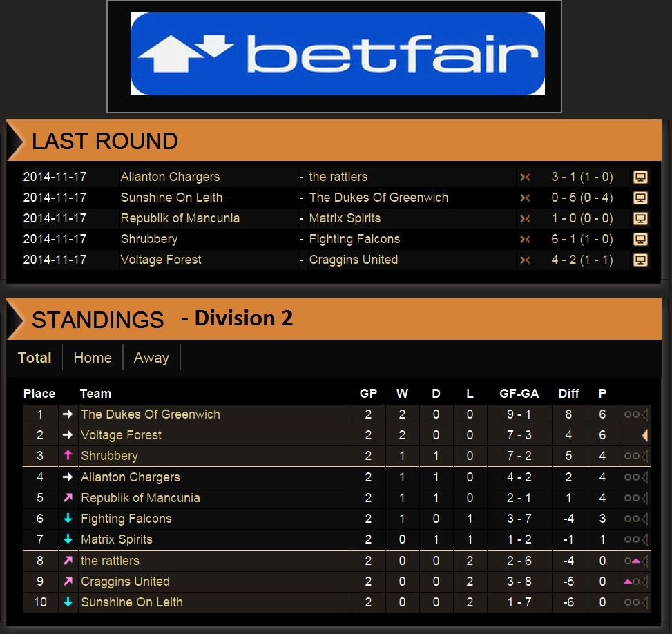Click the monitor icon on Voltage Forest match row
This screenshot has width=672, height=634.
point(640,260)
